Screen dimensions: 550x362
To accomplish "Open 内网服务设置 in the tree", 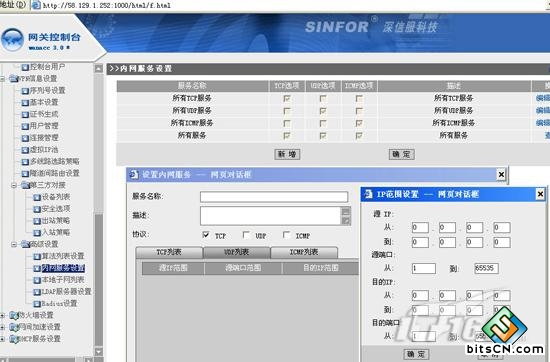I will coord(63,268).
